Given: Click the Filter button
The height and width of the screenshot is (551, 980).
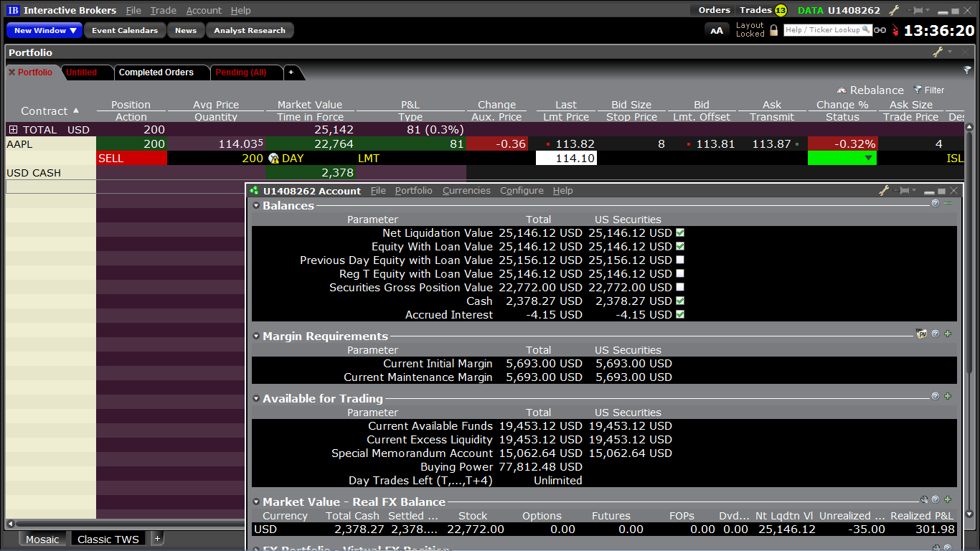Looking at the screenshot, I should tap(929, 90).
